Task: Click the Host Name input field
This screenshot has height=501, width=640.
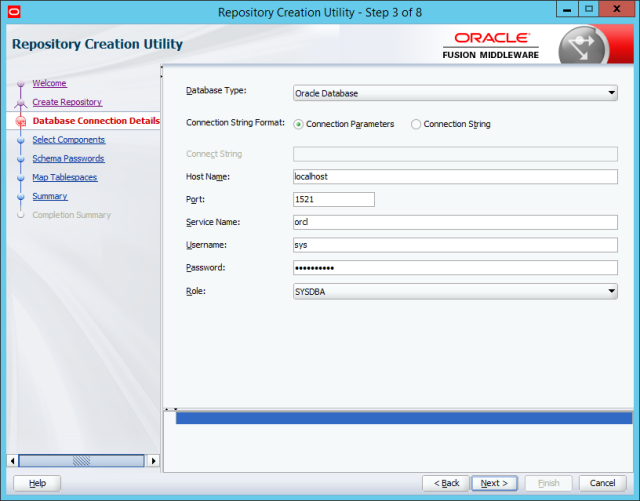Action: [x=455, y=177]
